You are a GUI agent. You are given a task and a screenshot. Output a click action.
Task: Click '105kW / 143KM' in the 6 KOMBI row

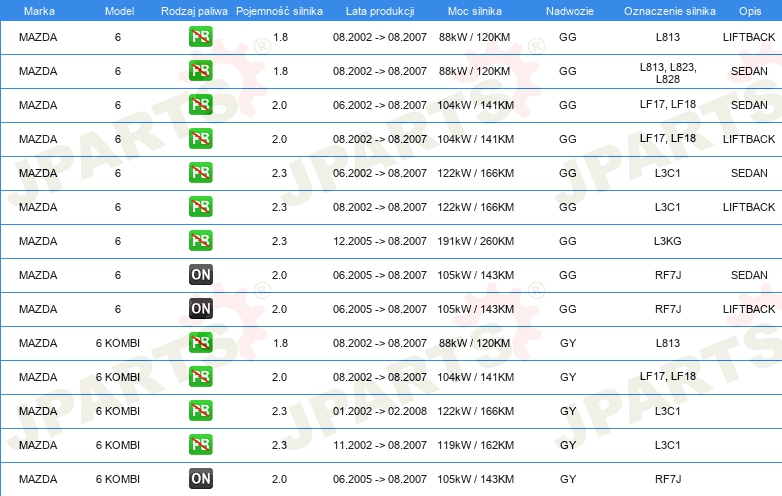476,479
